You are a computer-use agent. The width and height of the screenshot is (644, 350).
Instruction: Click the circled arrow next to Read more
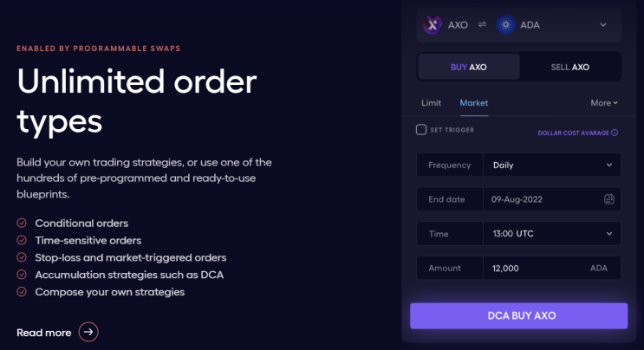pyautogui.click(x=88, y=332)
